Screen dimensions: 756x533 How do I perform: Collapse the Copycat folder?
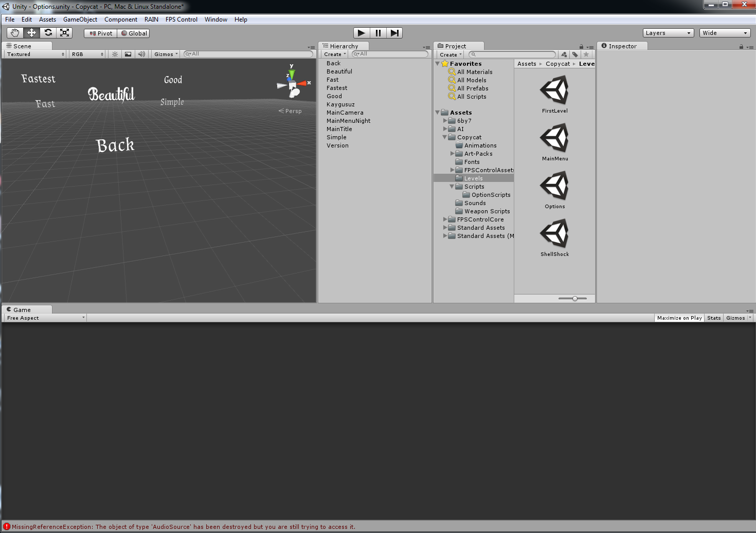pyautogui.click(x=445, y=137)
